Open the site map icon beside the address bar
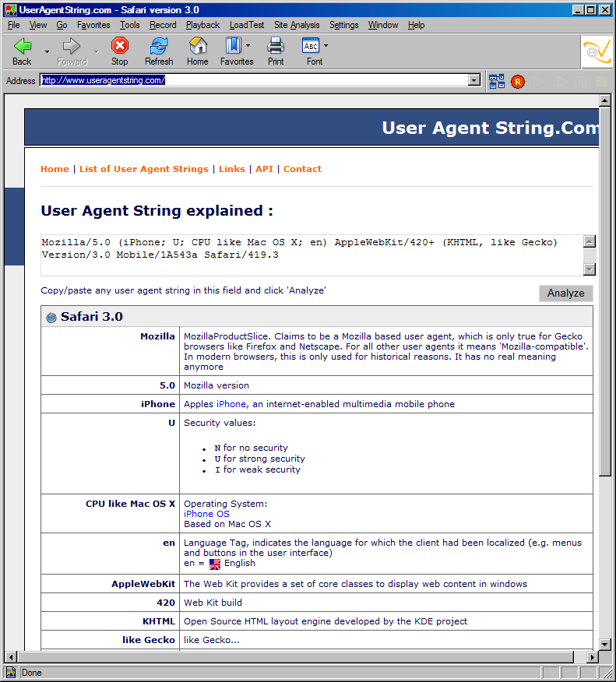The height and width of the screenshot is (682, 616). pos(496,81)
